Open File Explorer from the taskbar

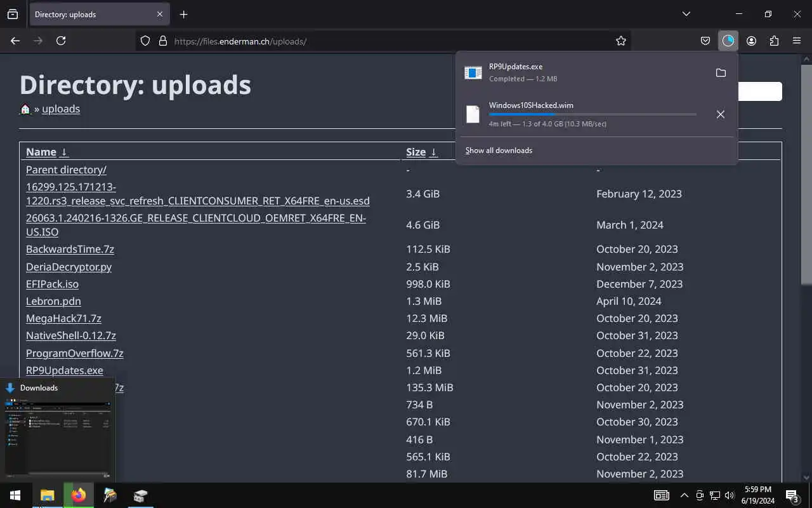[48, 495]
